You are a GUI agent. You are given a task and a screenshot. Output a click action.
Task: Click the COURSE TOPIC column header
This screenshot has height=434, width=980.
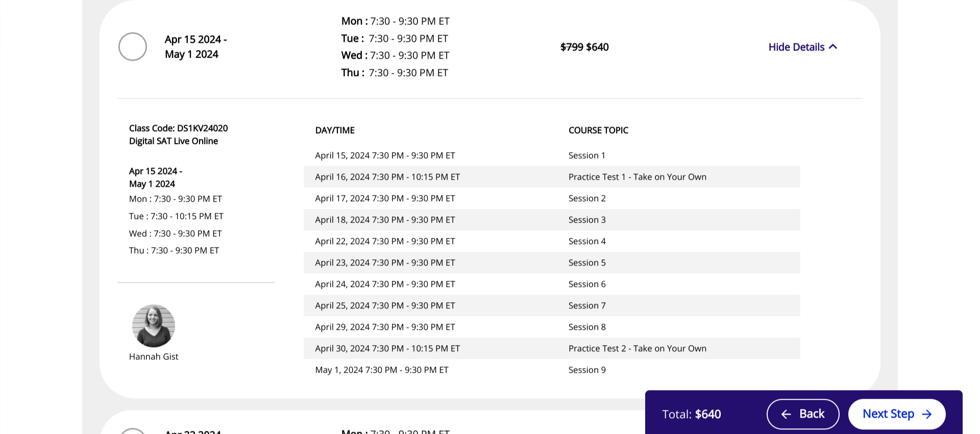coord(598,130)
